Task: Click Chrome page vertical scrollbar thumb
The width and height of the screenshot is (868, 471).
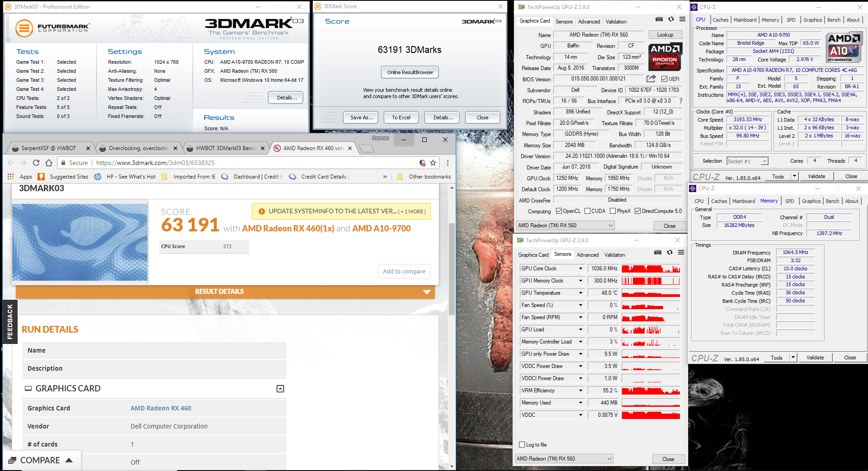Action: (x=452, y=269)
